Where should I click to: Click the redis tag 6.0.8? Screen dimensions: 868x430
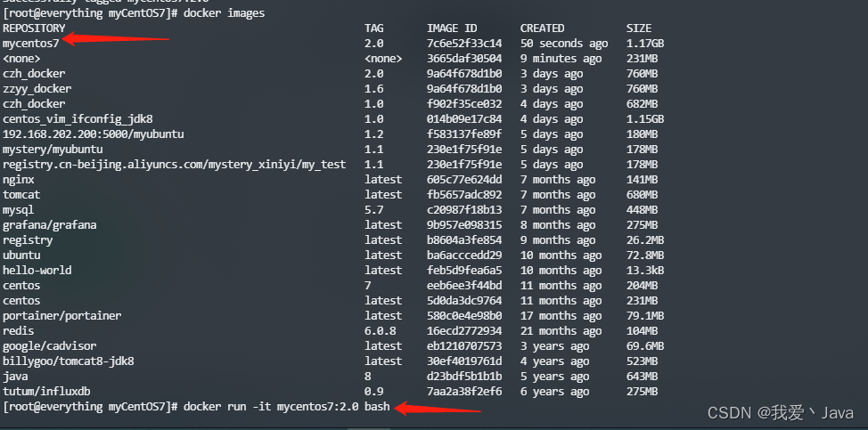pos(381,330)
